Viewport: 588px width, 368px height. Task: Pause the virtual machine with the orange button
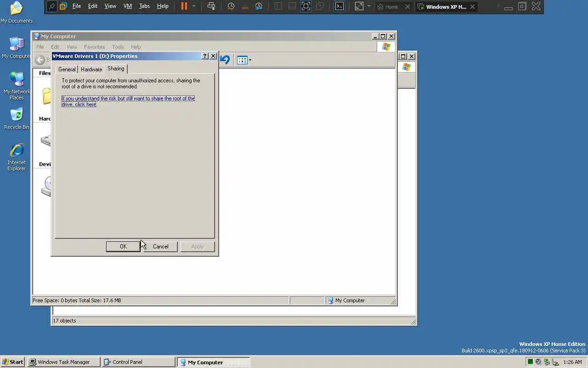click(184, 6)
